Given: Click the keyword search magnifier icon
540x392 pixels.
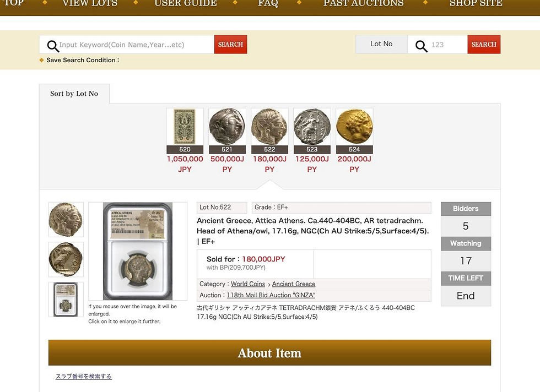Looking at the screenshot, I should pyautogui.click(x=53, y=46).
